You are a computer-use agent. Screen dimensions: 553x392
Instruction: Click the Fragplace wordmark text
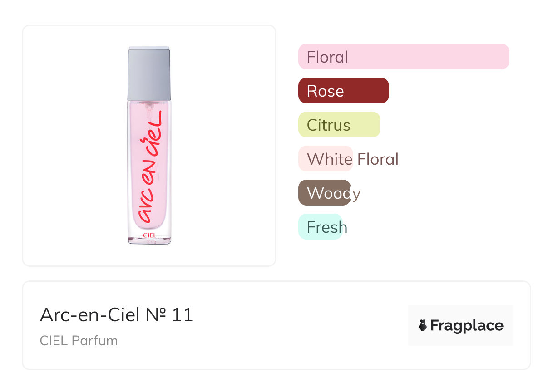coord(467,326)
